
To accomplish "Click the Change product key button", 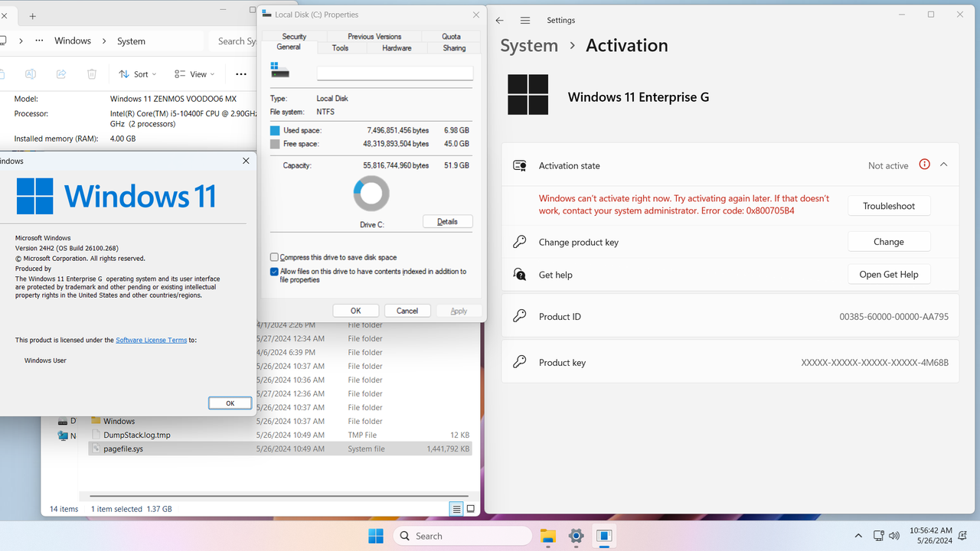I will [x=889, y=242].
